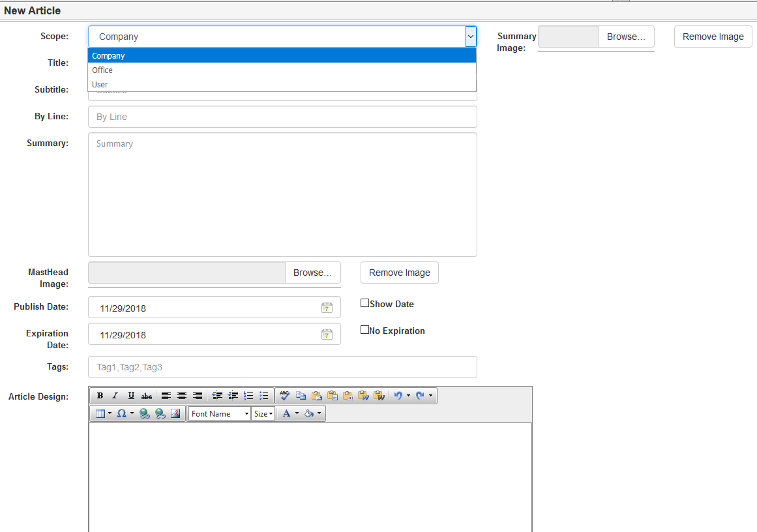The image size is (757, 532).
Task: Expand the symbol picker dropdown arrow
Action: 132,414
